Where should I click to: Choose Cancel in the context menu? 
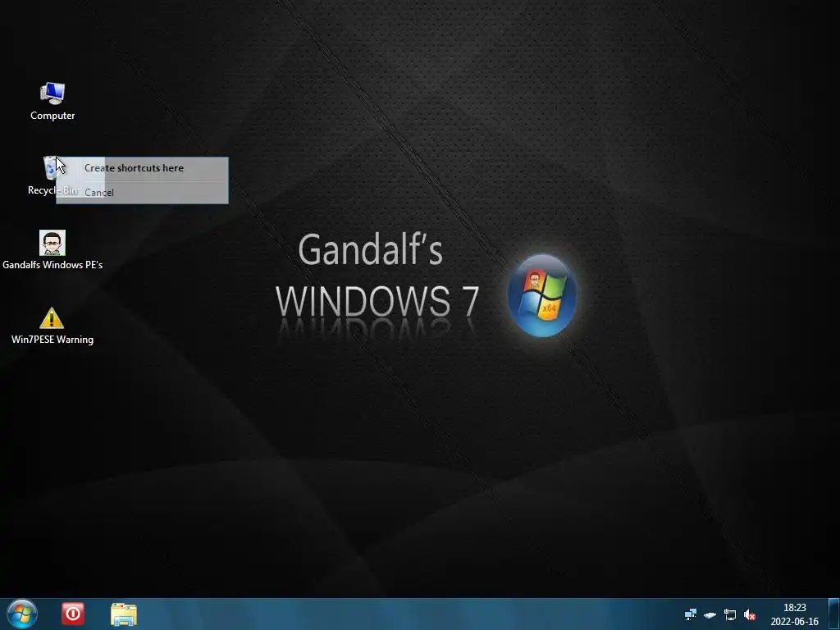pyautogui.click(x=142, y=192)
